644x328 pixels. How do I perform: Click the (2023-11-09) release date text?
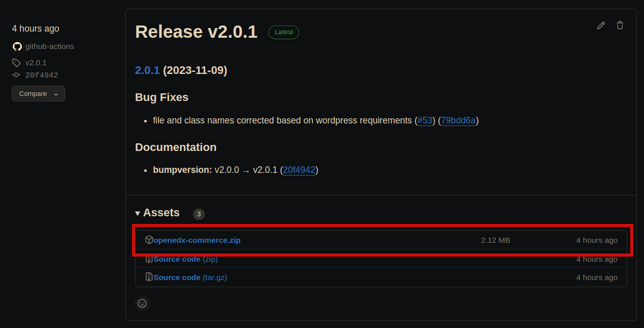tap(195, 70)
